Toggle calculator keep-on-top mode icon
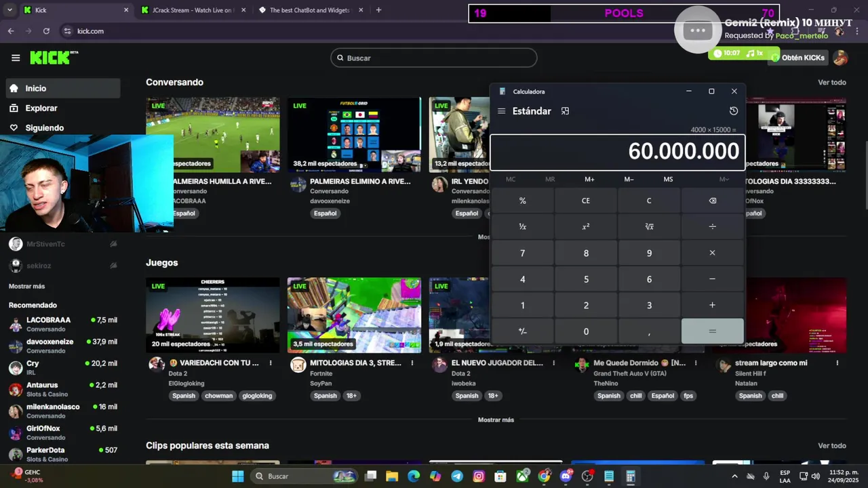 click(565, 111)
